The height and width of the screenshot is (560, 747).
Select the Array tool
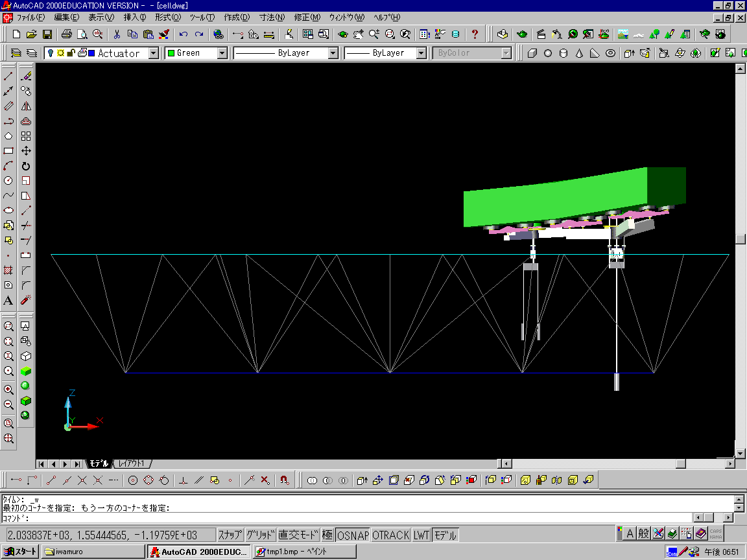tap(26, 136)
